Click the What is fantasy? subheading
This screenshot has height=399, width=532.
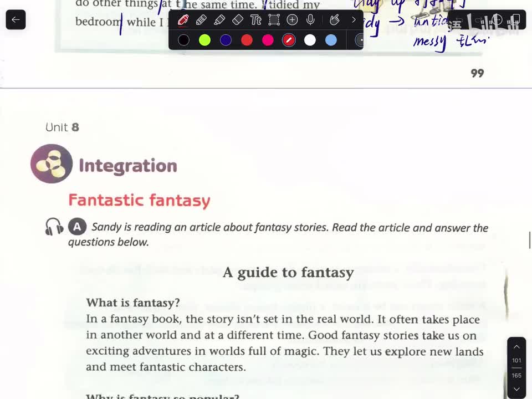point(133,303)
